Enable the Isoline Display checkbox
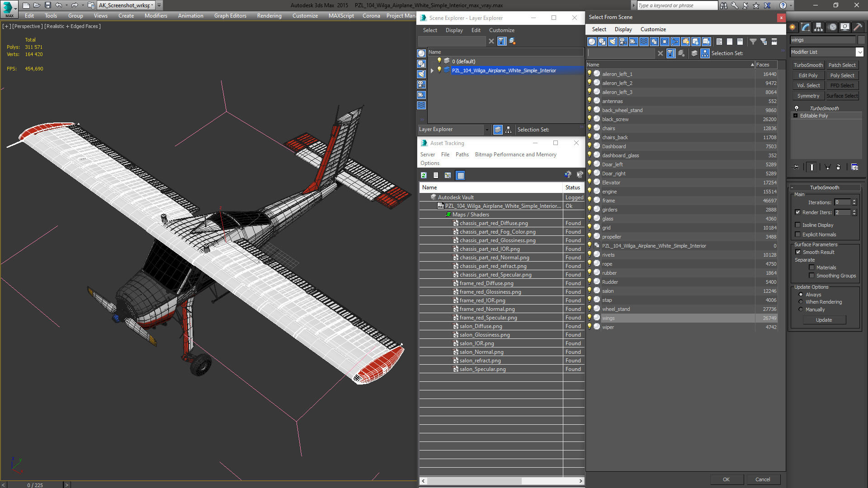This screenshot has width=868, height=488. tap(798, 225)
